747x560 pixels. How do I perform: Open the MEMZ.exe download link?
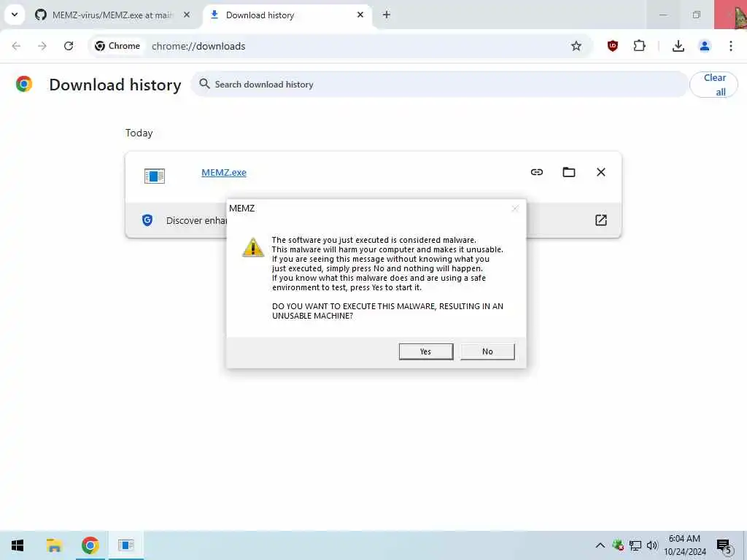224,172
